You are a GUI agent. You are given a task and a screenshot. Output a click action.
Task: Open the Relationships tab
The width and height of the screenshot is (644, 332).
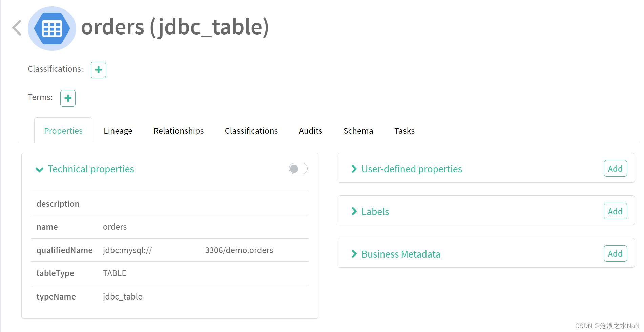[x=179, y=131]
